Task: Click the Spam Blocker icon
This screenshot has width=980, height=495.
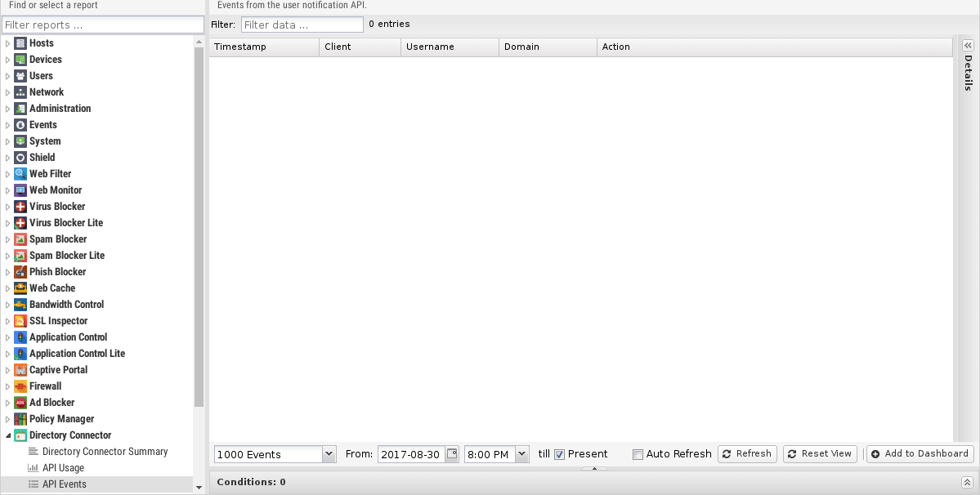Action: 20,239
